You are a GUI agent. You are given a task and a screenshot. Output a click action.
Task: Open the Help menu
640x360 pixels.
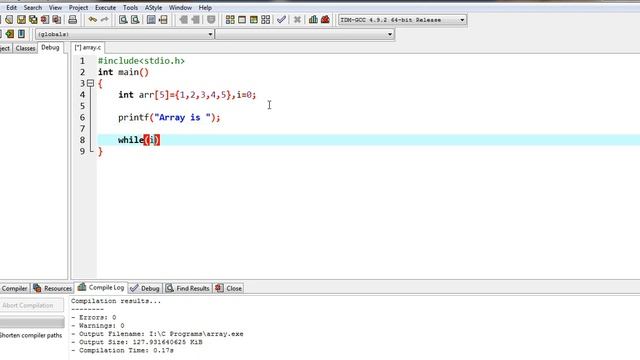coord(205,7)
